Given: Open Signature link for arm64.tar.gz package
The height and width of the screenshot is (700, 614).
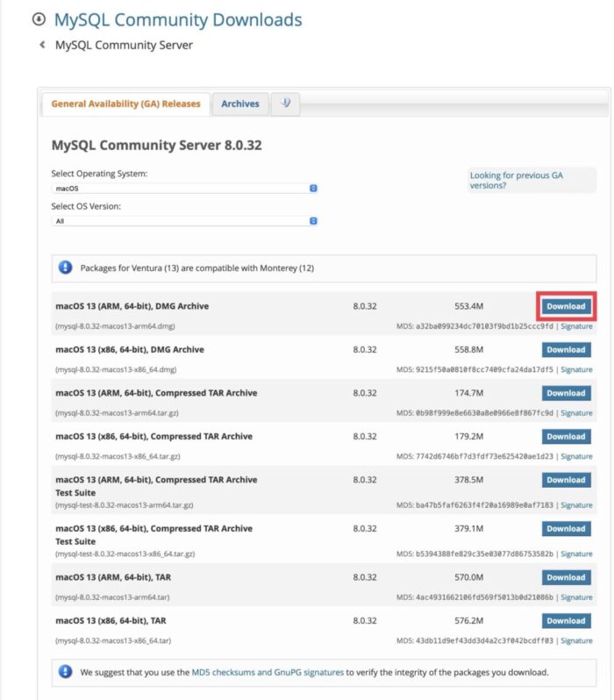Looking at the screenshot, I should [x=576, y=413].
